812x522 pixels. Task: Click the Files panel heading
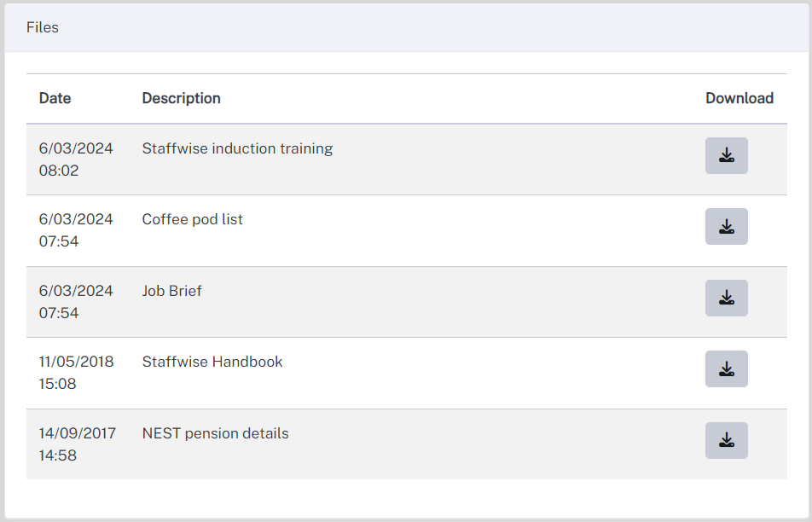tap(43, 27)
